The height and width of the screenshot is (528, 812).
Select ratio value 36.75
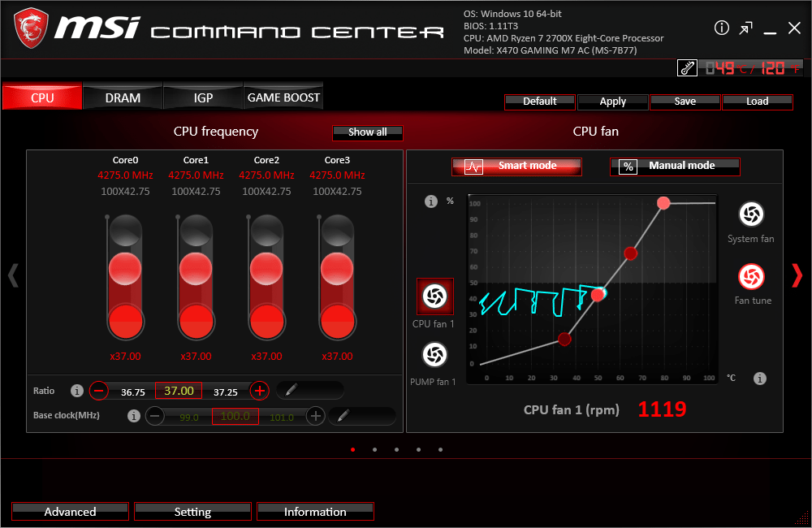132,392
